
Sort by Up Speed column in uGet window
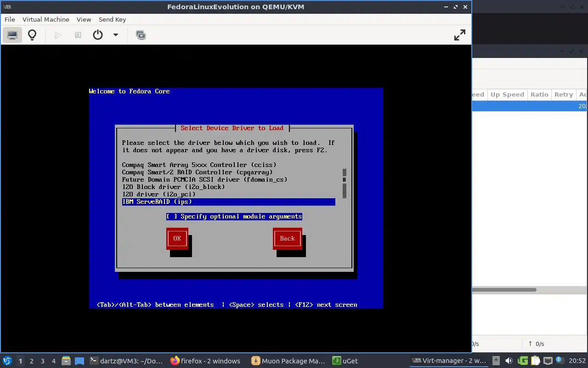click(x=507, y=95)
